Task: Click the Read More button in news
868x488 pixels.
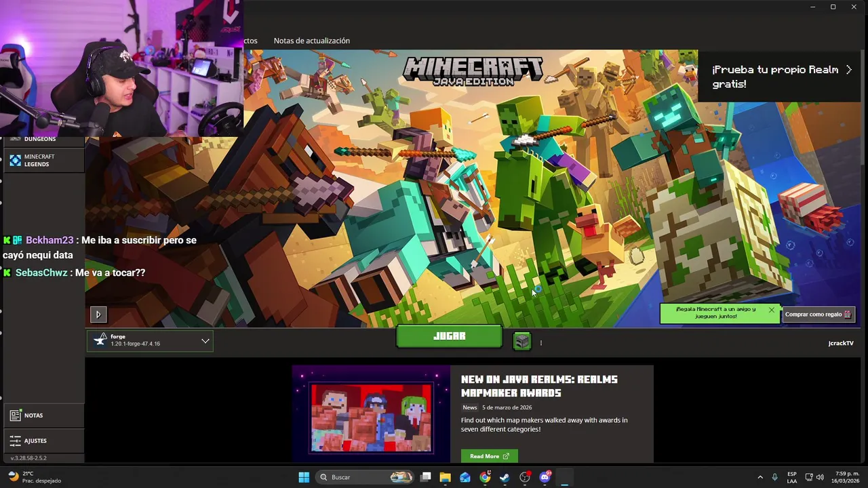Action: tap(489, 456)
